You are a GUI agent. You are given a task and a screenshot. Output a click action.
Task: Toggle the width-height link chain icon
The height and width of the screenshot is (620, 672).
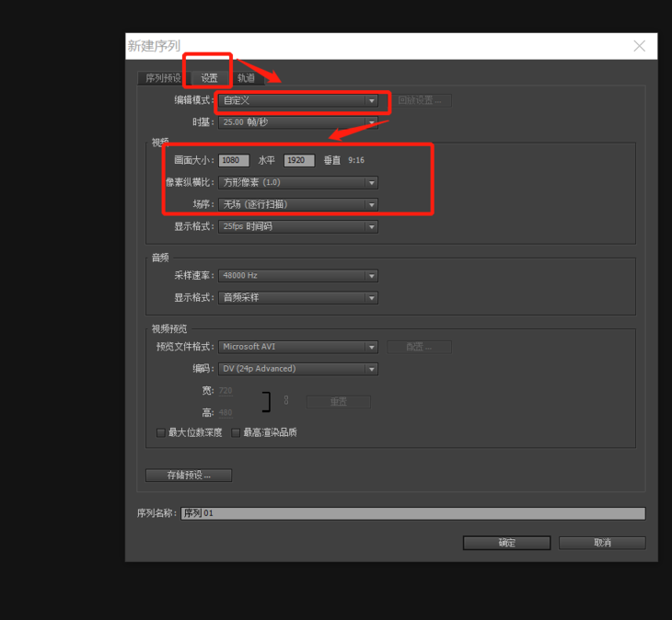coord(286,400)
